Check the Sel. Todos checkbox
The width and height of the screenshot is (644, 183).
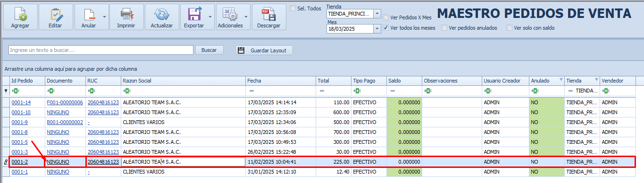point(293,8)
